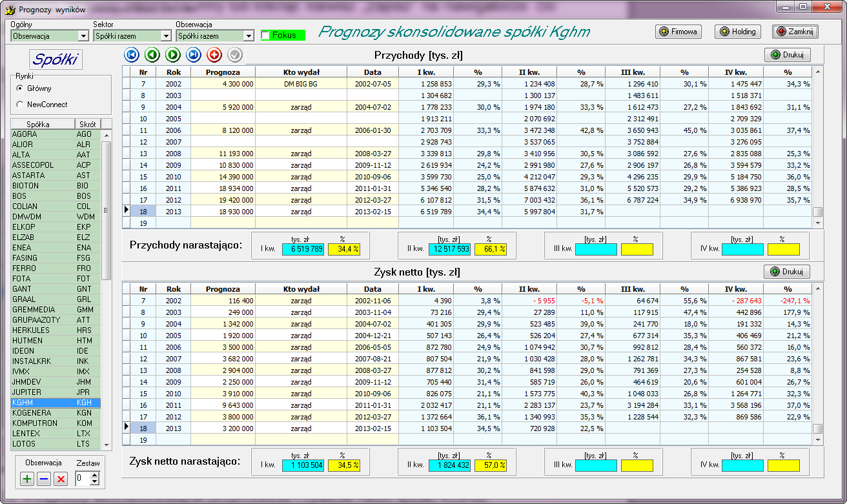
Task: Add new record red plus icon
Action: [x=214, y=55]
